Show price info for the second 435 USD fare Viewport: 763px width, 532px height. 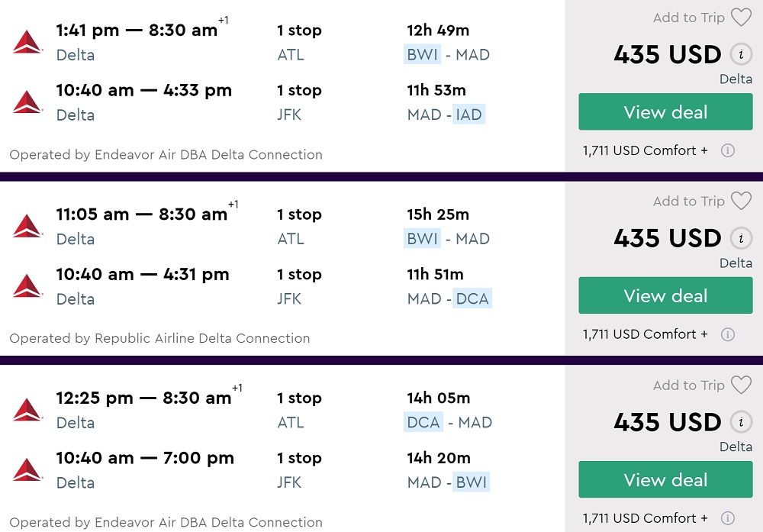pyautogui.click(x=739, y=239)
